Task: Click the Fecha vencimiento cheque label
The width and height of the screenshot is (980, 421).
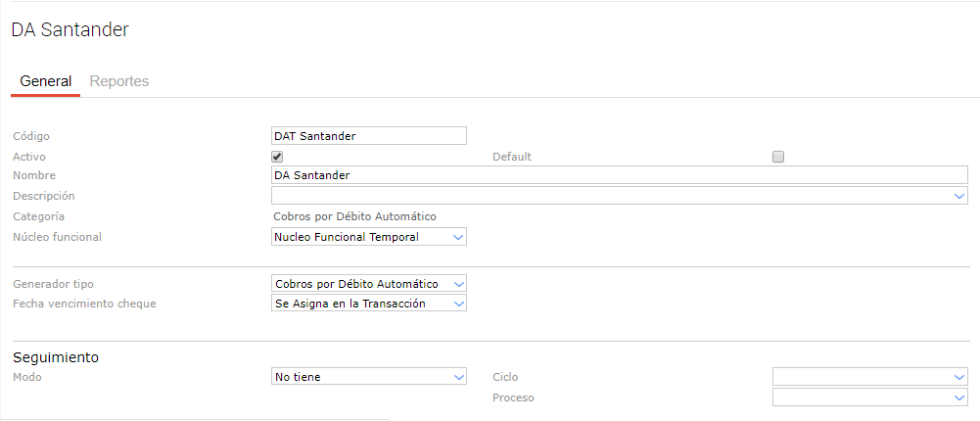Action: click(x=84, y=304)
